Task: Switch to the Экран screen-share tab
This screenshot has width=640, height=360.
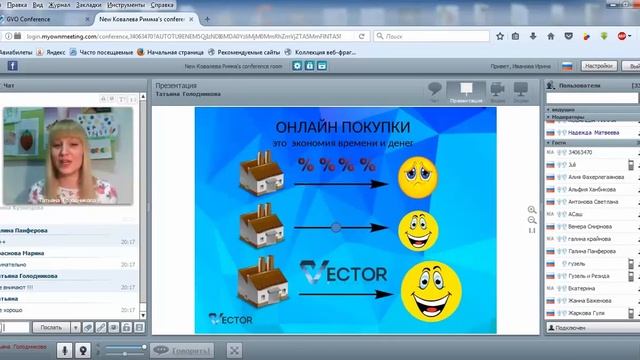Action: [x=521, y=92]
